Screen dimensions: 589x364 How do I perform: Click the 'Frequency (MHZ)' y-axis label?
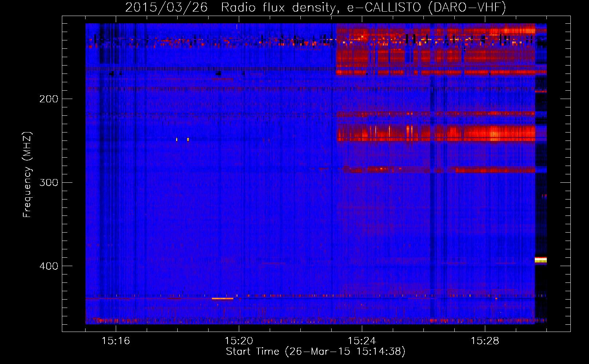point(27,175)
